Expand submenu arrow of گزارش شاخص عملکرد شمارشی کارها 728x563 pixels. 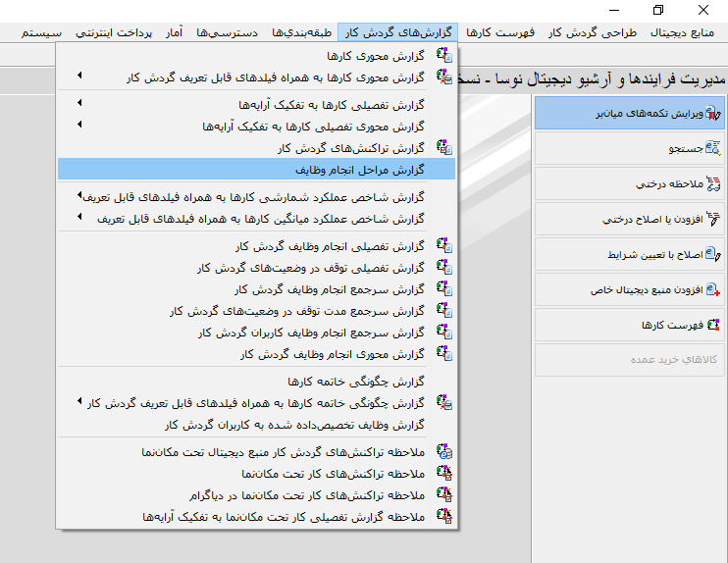pos(79,197)
